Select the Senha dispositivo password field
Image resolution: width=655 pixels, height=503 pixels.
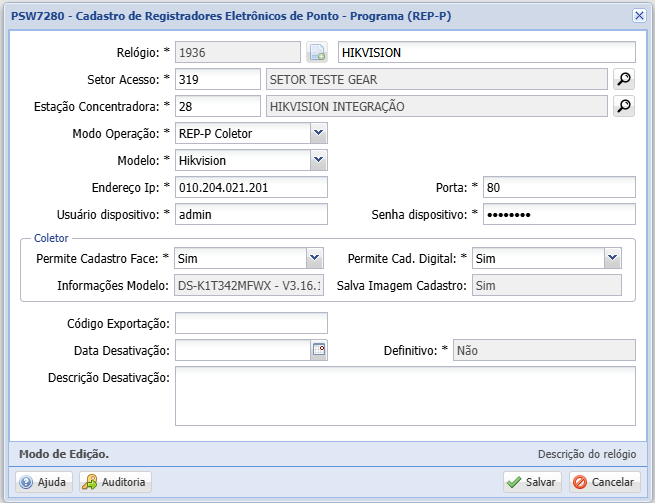coord(558,214)
